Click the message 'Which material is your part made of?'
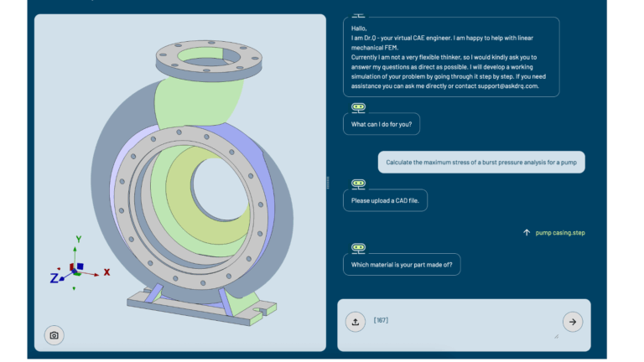The width and height of the screenshot is (644, 362). pyautogui.click(x=402, y=264)
